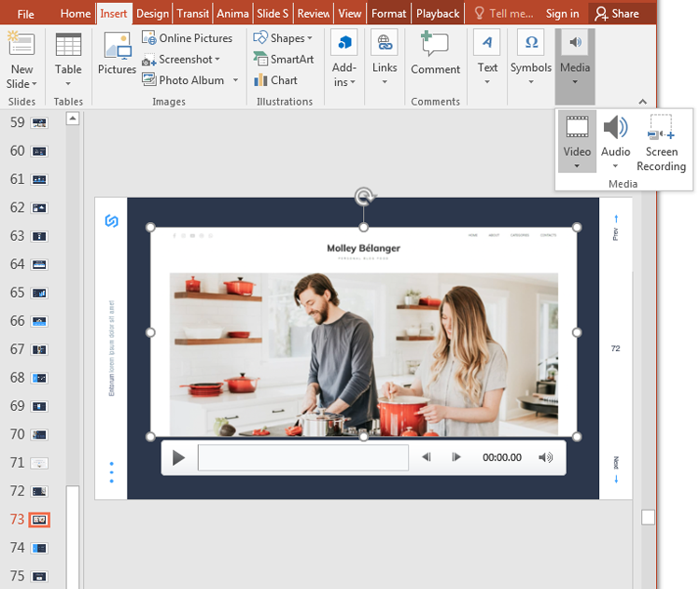Start a Screen Recording
The width and height of the screenshot is (700, 589).
(661, 142)
